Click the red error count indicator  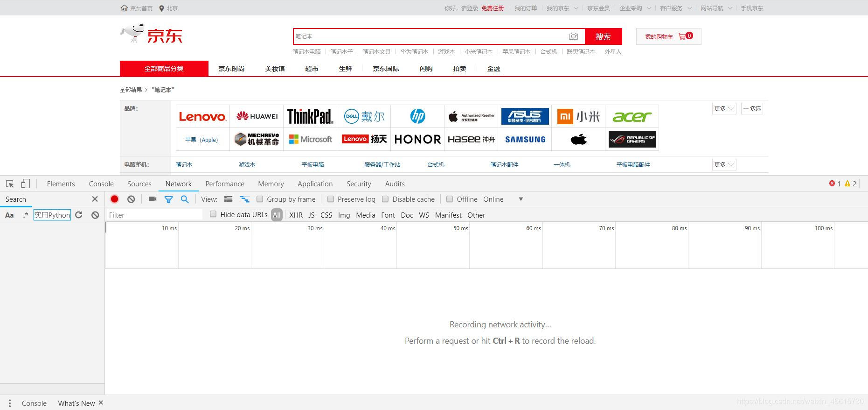point(835,184)
